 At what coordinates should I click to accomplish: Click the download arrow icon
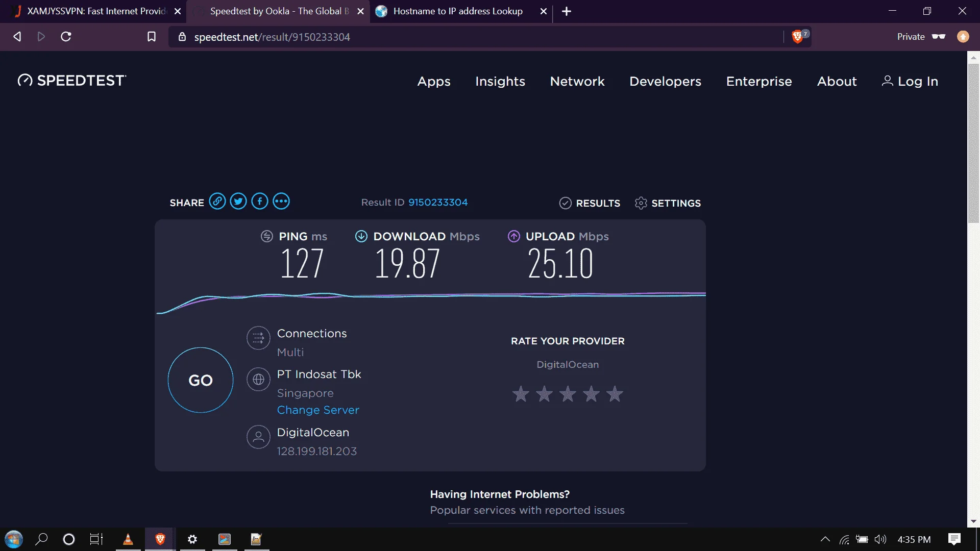pos(361,236)
